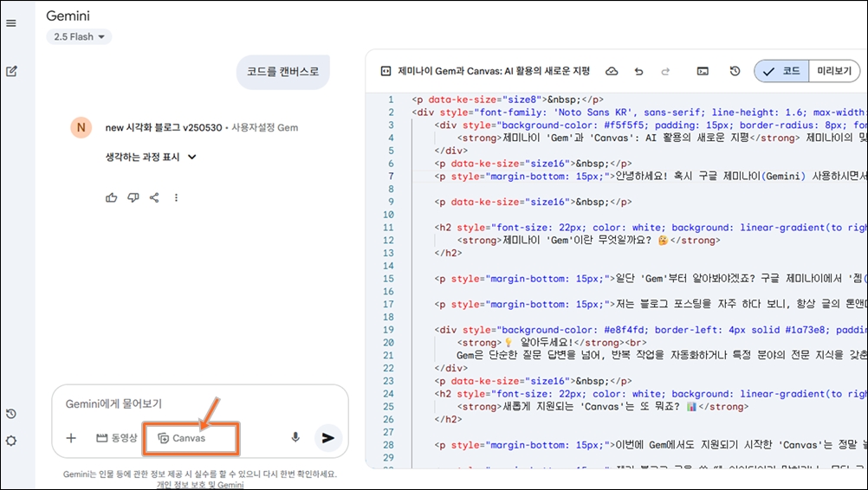Click the plus attach button
The image size is (868, 490).
[71, 438]
